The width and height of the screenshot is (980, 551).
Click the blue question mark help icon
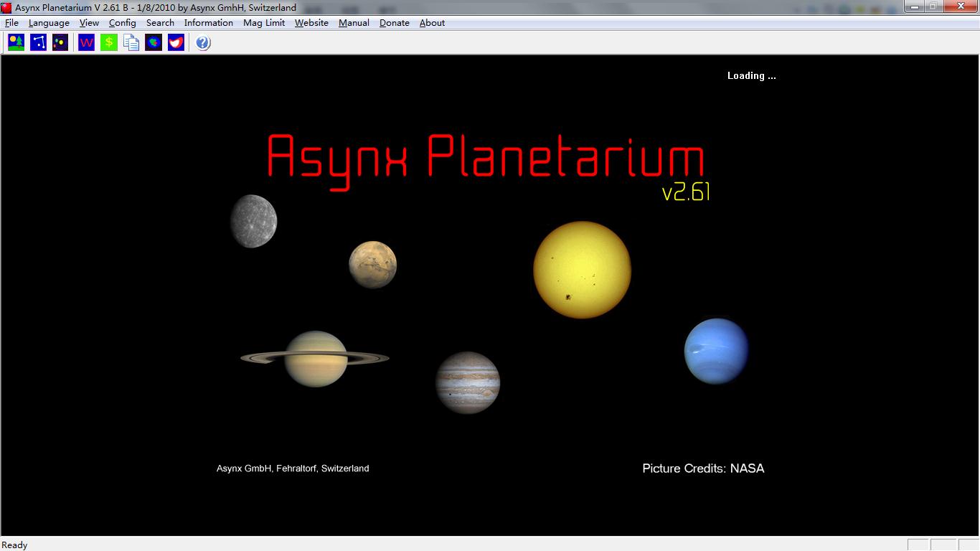[203, 43]
